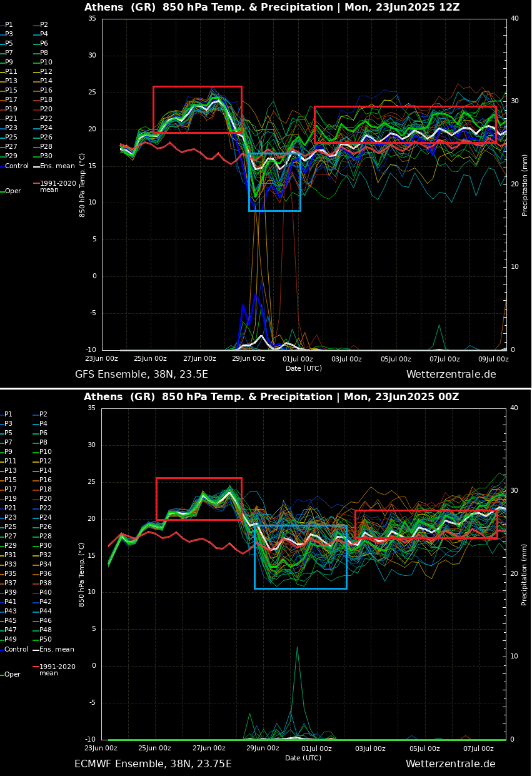The width and height of the screenshot is (532, 776).
Task: Select 'Ens. mean' in the GFS legend
Action: 58,166
